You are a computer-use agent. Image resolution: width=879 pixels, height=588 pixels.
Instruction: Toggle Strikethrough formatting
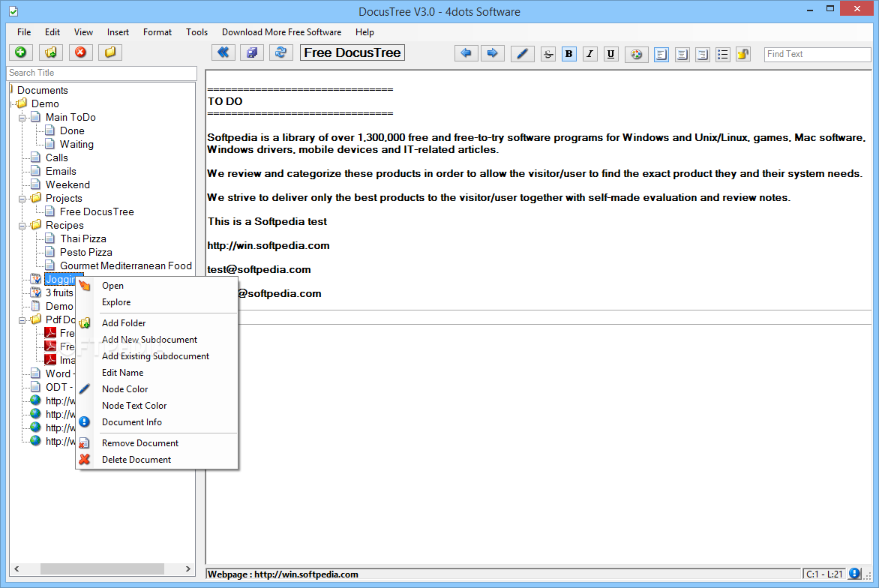[548, 54]
